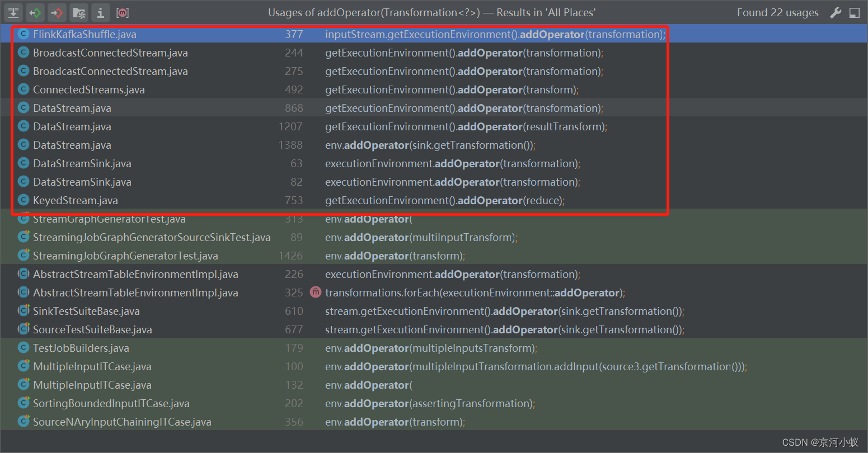Image resolution: width=868 pixels, height=453 pixels.
Task: Select the FlinkKafkaShuffle.java usage row
Action: click(x=434, y=34)
